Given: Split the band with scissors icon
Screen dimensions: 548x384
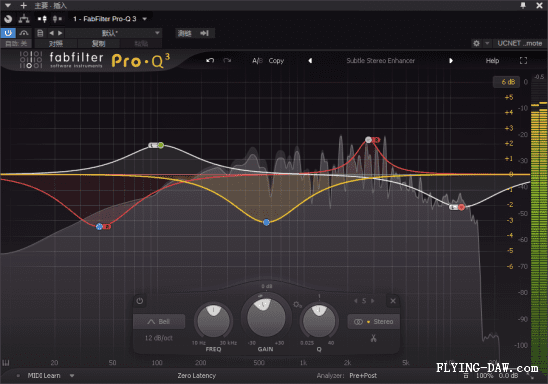Looking at the screenshot, I should [373, 338].
